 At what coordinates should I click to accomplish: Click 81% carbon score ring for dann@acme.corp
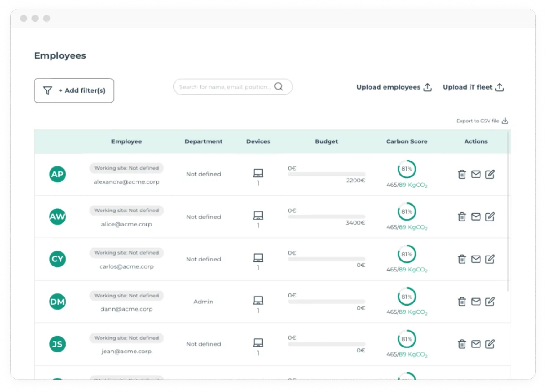(407, 297)
